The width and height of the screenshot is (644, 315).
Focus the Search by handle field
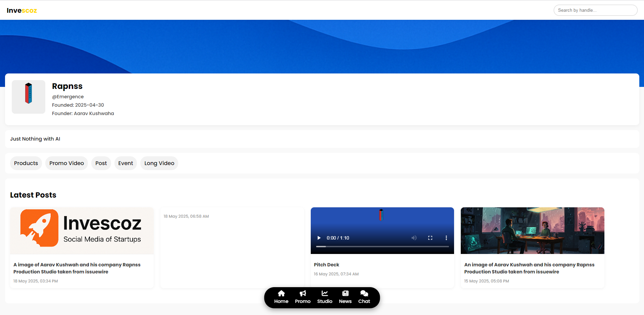pos(595,10)
